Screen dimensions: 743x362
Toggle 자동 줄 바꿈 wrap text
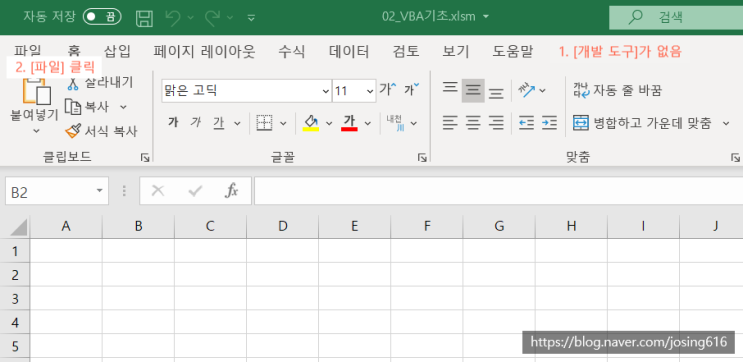[617, 90]
